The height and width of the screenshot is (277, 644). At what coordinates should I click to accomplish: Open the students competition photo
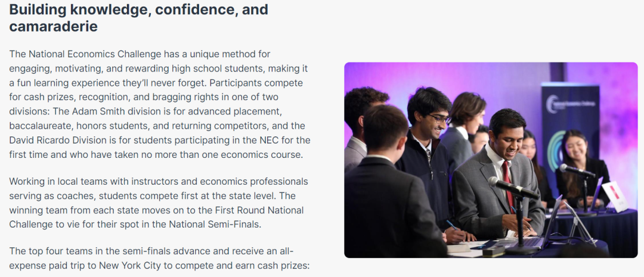(x=491, y=160)
